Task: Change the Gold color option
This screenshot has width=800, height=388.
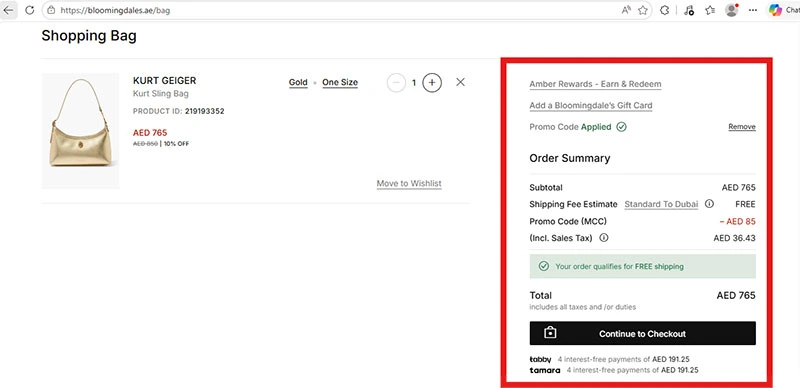Action: click(298, 82)
